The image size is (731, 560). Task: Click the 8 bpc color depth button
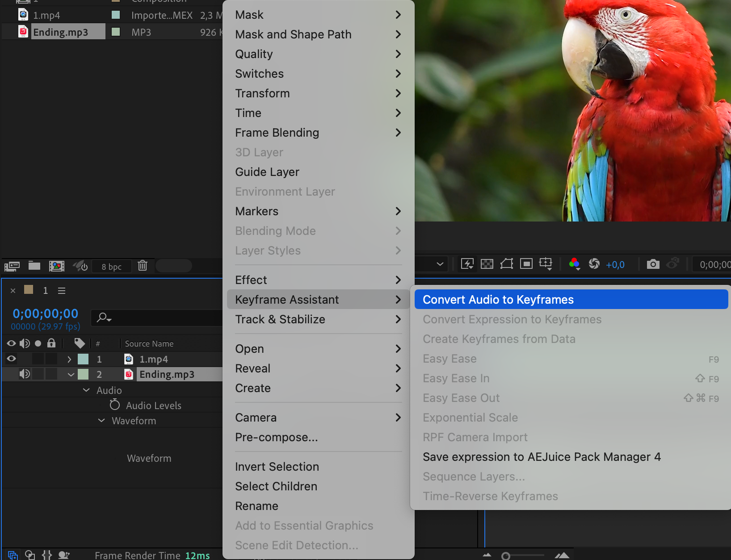tap(112, 267)
